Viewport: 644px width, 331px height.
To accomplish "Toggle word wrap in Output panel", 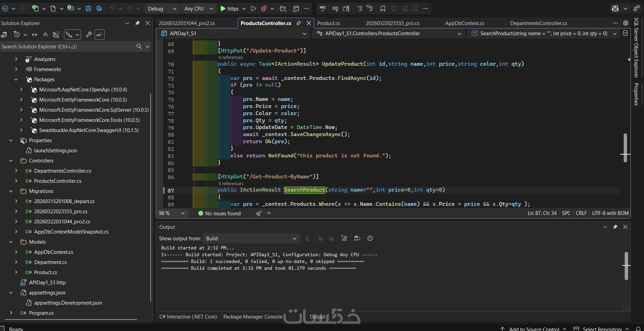I will (357, 238).
